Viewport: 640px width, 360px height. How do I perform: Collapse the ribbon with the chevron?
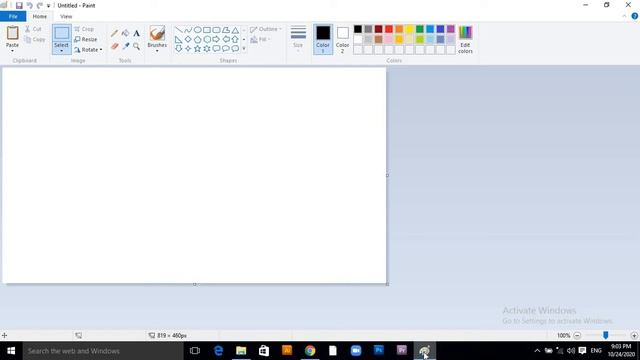pos(624,16)
